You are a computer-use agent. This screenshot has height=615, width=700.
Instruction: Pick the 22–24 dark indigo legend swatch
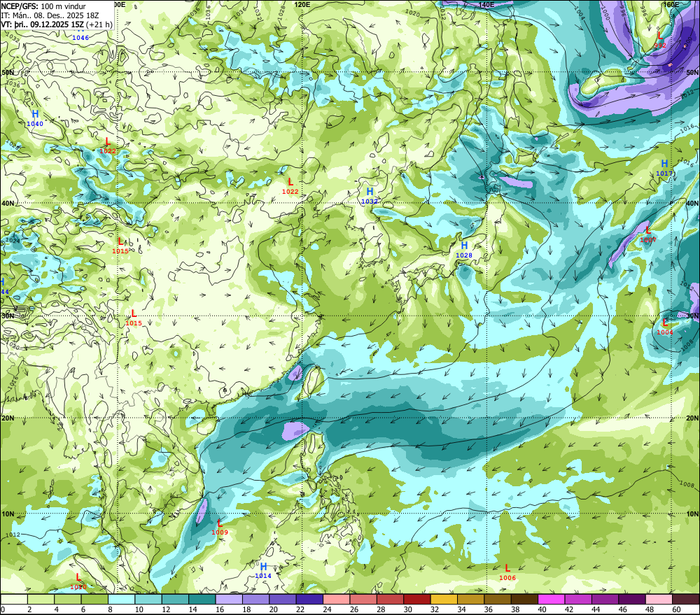coord(309,599)
